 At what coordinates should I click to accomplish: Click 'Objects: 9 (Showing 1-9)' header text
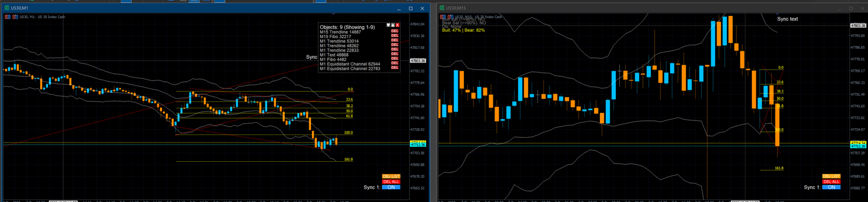point(347,27)
